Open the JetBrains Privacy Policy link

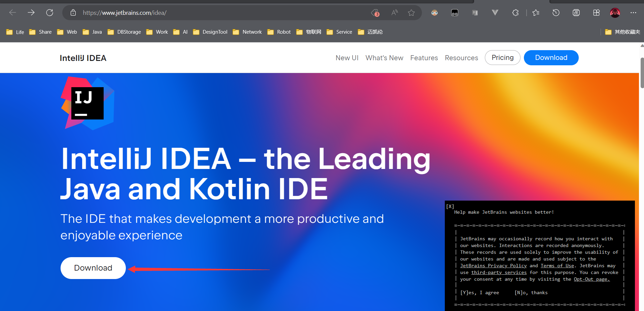point(493,266)
